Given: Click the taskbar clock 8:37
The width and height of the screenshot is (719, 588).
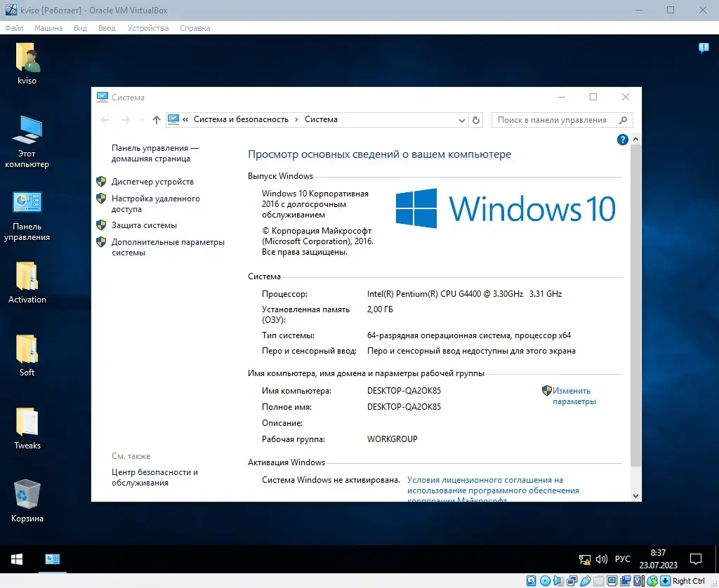Looking at the screenshot, I should [x=658, y=559].
